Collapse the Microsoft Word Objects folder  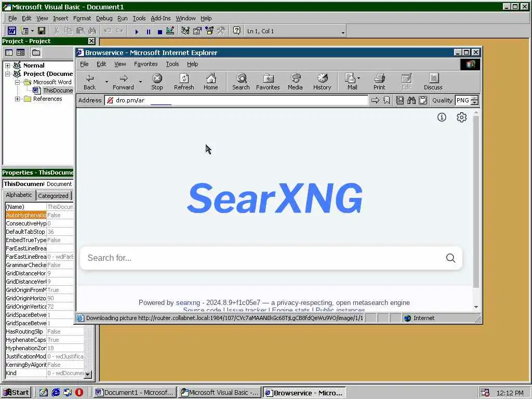coord(17,82)
